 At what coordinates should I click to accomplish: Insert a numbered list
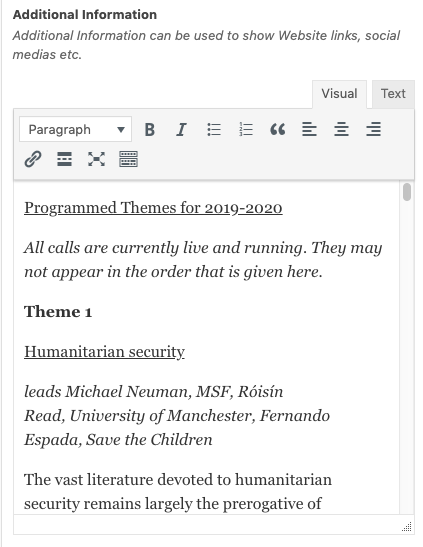[x=246, y=129]
